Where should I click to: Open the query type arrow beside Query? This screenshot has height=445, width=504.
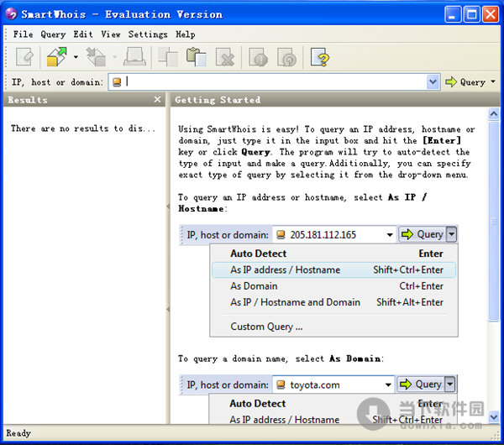(493, 82)
